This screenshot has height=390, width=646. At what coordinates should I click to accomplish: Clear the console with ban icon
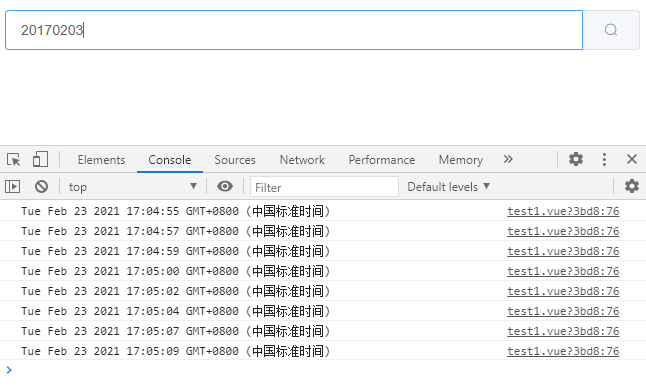[41, 187]
